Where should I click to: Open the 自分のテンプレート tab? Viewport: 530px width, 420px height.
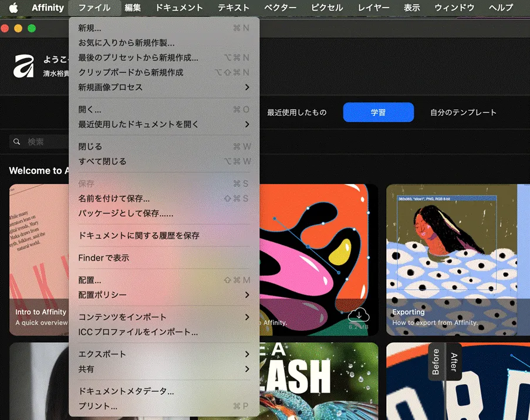click(464, 112)
